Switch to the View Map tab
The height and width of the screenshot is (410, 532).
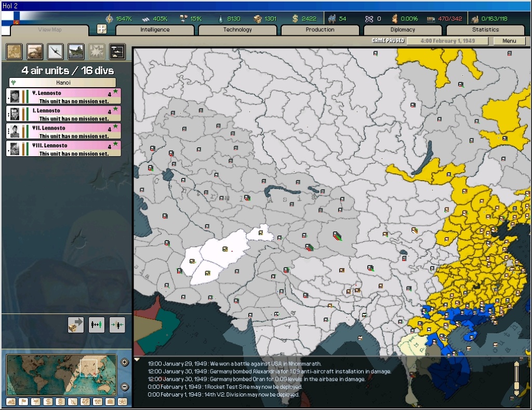tap(50, 30)
